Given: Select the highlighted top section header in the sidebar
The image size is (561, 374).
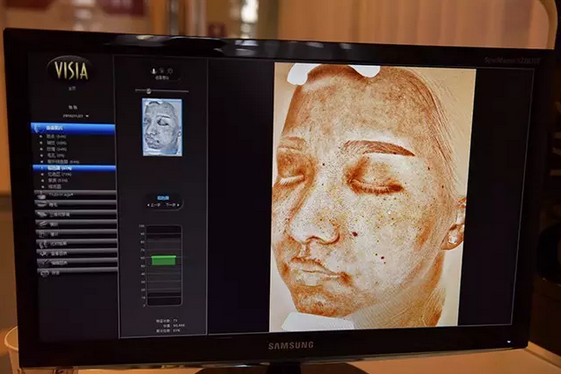Looking at the screenshot, I should pyautogui.click(x=73, y=128).
